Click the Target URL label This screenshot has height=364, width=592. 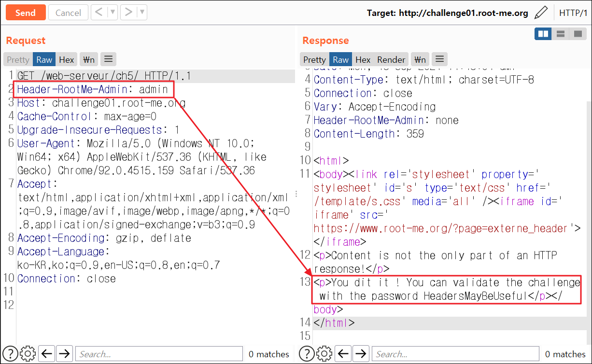447,13
